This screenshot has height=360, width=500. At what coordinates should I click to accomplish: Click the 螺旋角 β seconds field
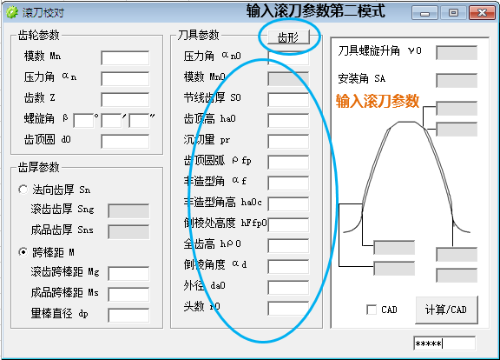(139, 121)
